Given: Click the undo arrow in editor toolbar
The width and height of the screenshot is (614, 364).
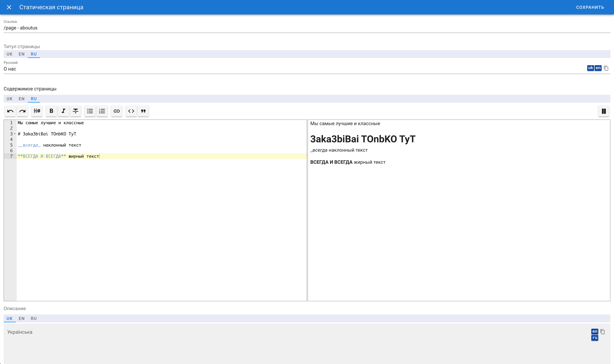Looking at the screenshot, I should pos(10,111).
